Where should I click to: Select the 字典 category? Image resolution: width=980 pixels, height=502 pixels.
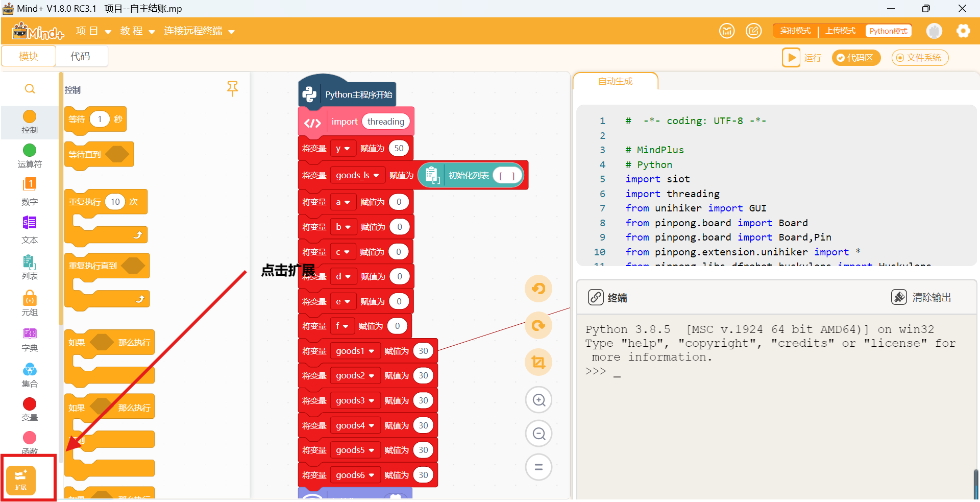30,340
